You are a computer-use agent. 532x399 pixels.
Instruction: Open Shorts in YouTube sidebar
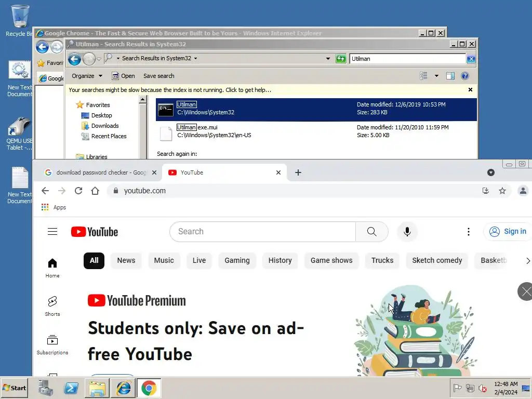(52, 307)
